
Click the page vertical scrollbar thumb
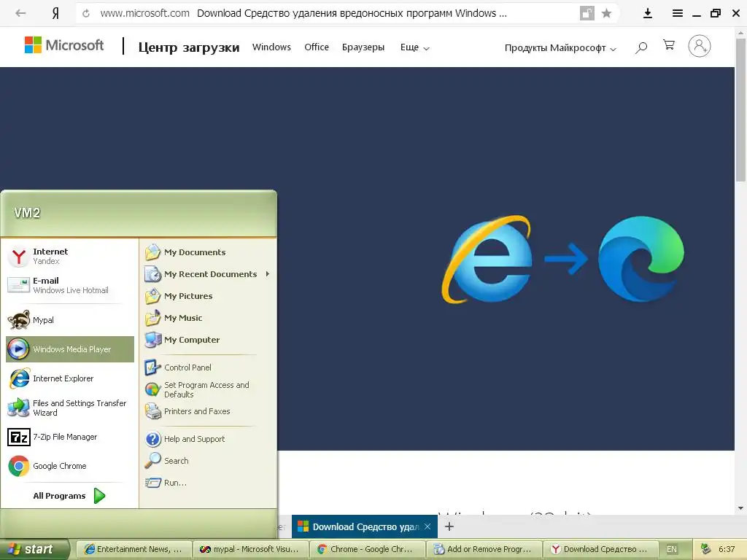tap(740, 110)
